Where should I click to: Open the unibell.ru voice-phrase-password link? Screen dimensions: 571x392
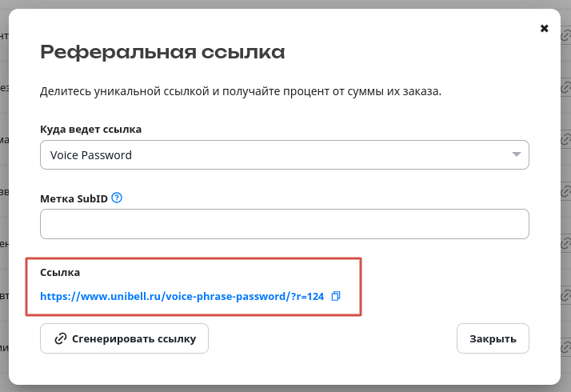click(182, 296)
